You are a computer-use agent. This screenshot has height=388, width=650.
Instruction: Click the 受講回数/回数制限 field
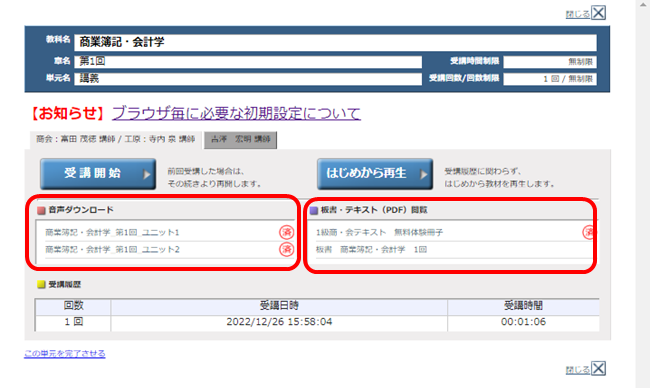coord(550,79)
